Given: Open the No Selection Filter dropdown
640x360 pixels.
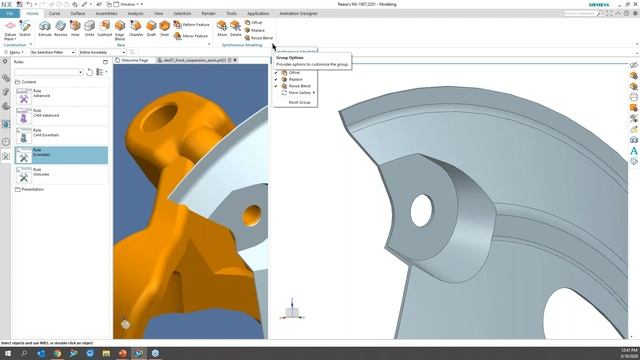Looking at the screenshot, I should tap(53, 52).
